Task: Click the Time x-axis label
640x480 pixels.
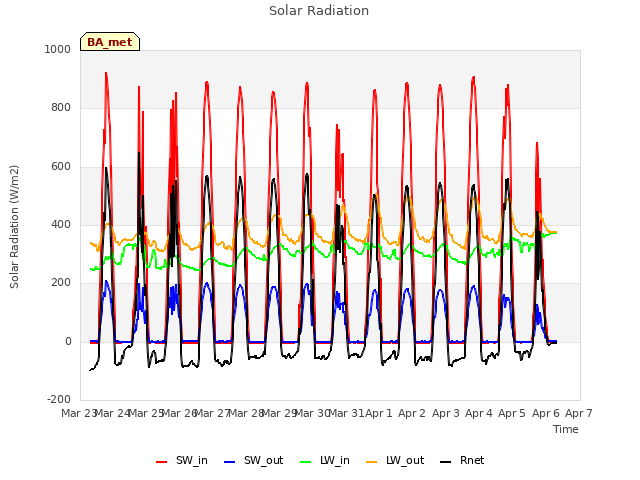Action: [565, 429]
